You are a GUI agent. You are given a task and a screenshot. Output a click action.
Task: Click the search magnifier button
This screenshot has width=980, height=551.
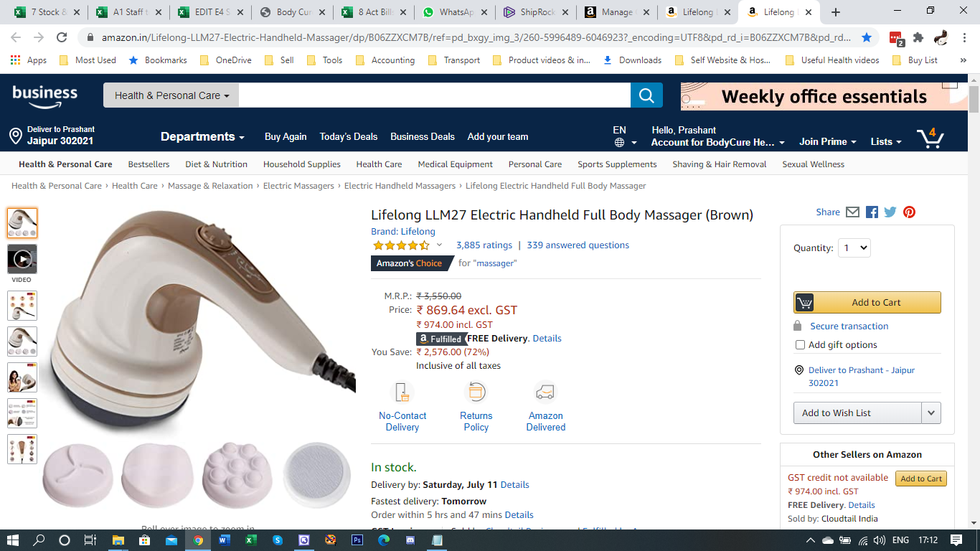click(x=646, y=95)
